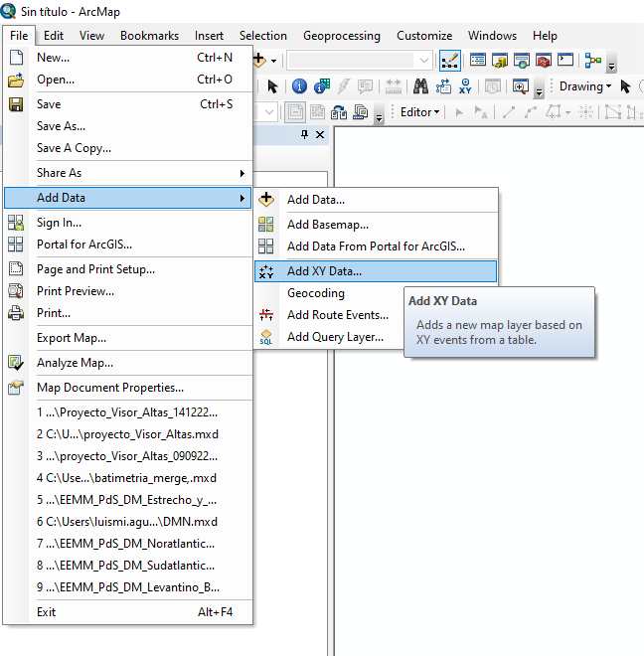Click Sign In... menu entry
Image resolution: width=644 pixels, height=656 pixels.
tap(127, 223)
